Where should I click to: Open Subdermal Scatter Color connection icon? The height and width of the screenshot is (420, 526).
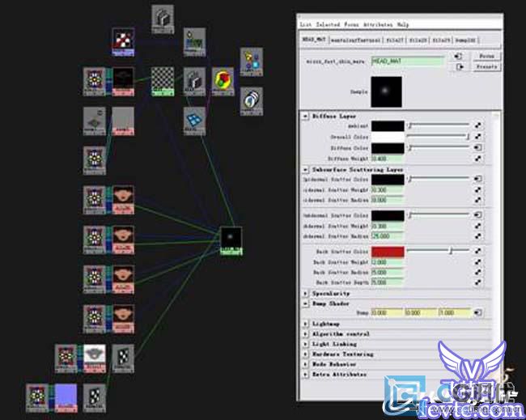coord(478,214)
